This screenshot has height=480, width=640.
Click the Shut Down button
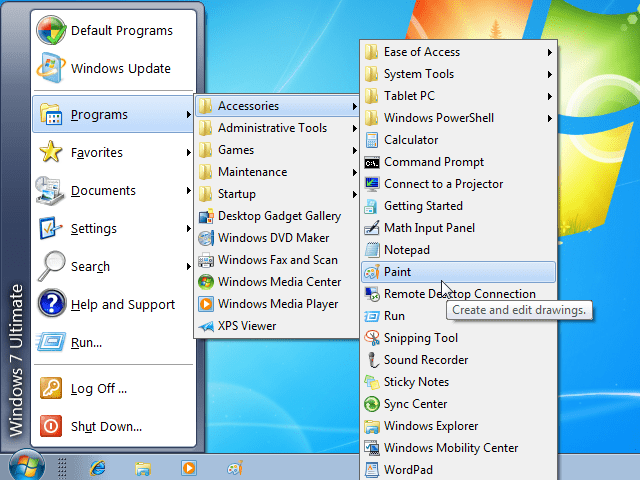105,427
